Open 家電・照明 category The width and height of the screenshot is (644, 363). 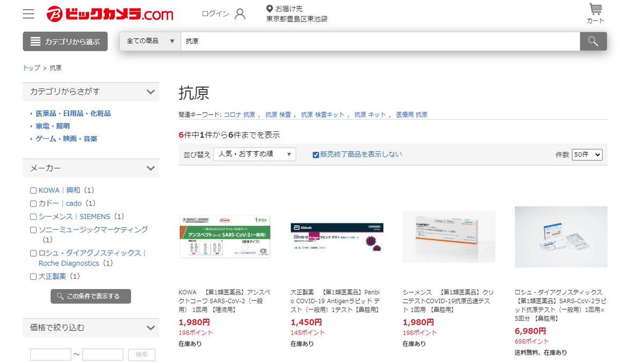[x=53, y=126]
